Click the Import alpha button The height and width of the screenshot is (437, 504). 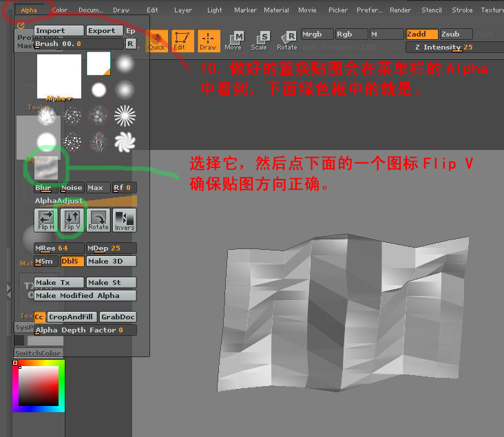point(59,31)
